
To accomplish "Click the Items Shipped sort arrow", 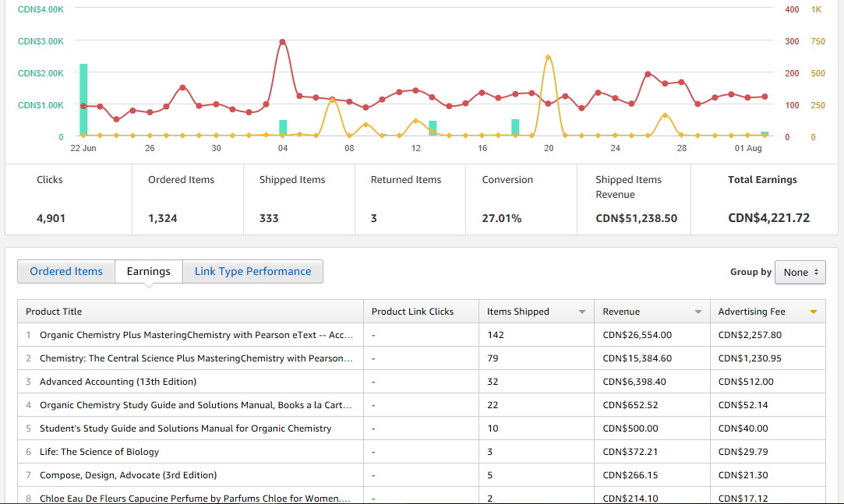I will [x=581, y=312].
